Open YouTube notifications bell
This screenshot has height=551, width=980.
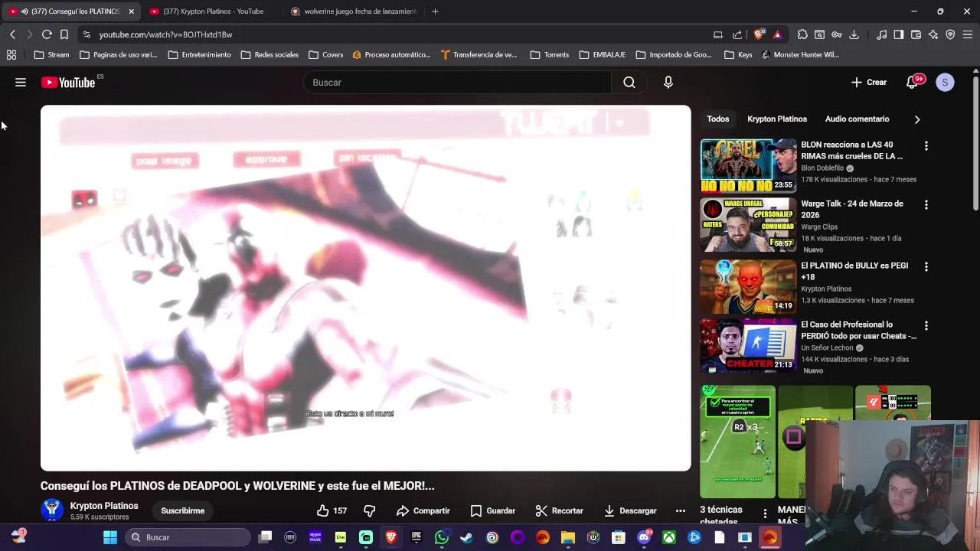coord(912,82)
